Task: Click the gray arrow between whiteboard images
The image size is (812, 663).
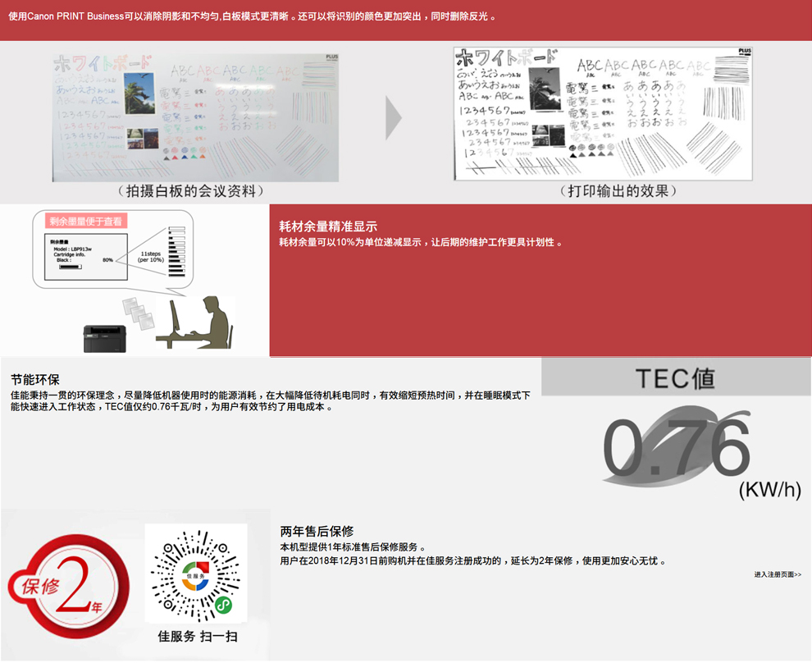Action: pyautogui.click(x=394, y=119)
